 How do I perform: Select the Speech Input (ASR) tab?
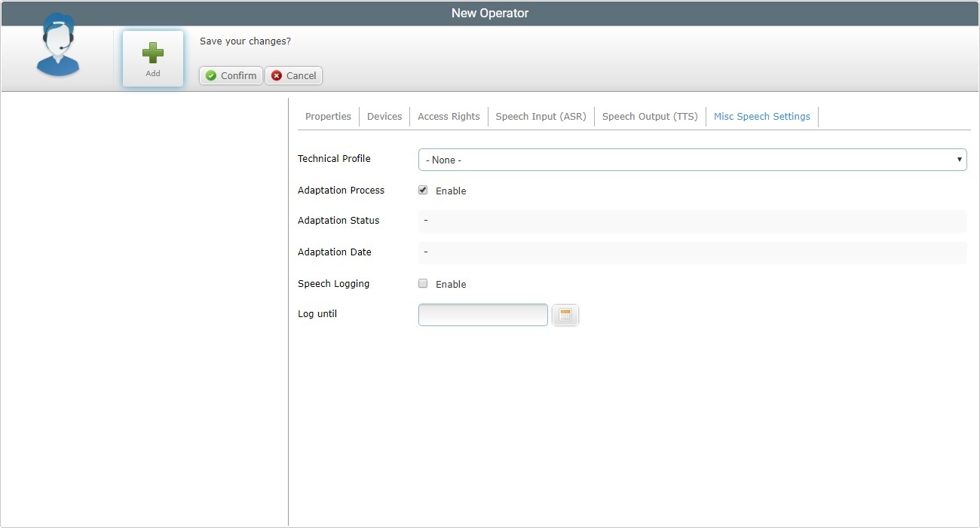pyautogui.click(x=541, y=117)
